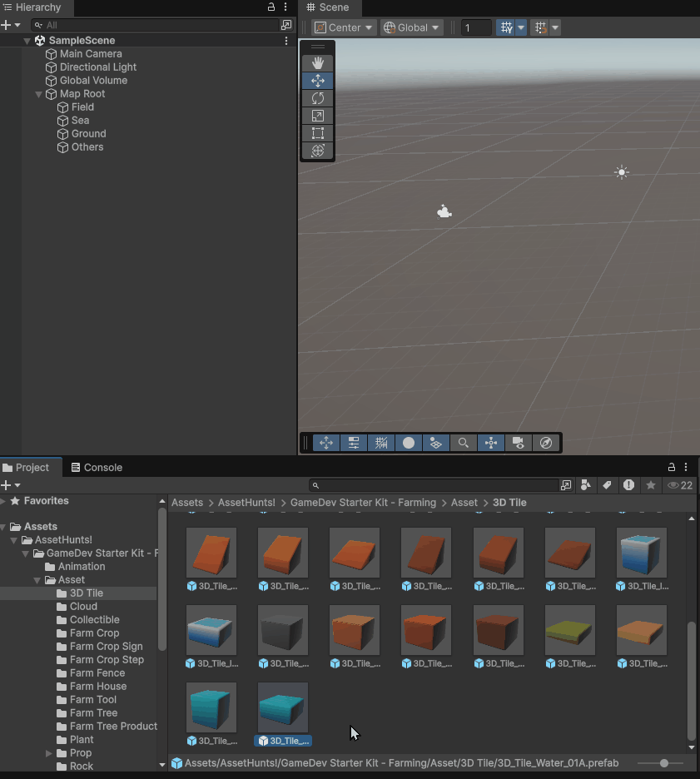
Task: Select the Rect transform tool
Action: [317, 133]
